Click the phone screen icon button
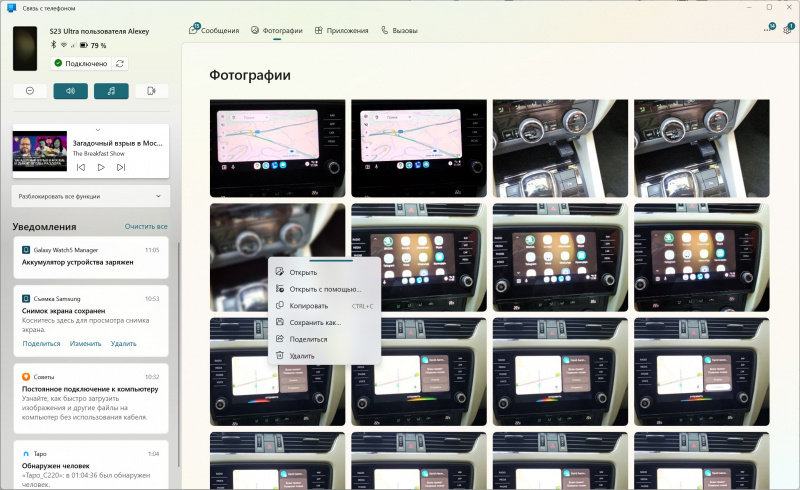Viewport: 800px width, 490px height. point(151,91)
